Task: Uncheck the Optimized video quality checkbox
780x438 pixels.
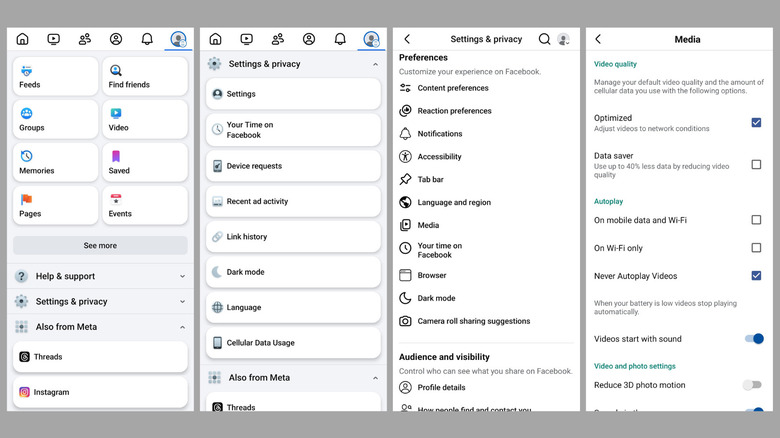Action: coord(756,122)
